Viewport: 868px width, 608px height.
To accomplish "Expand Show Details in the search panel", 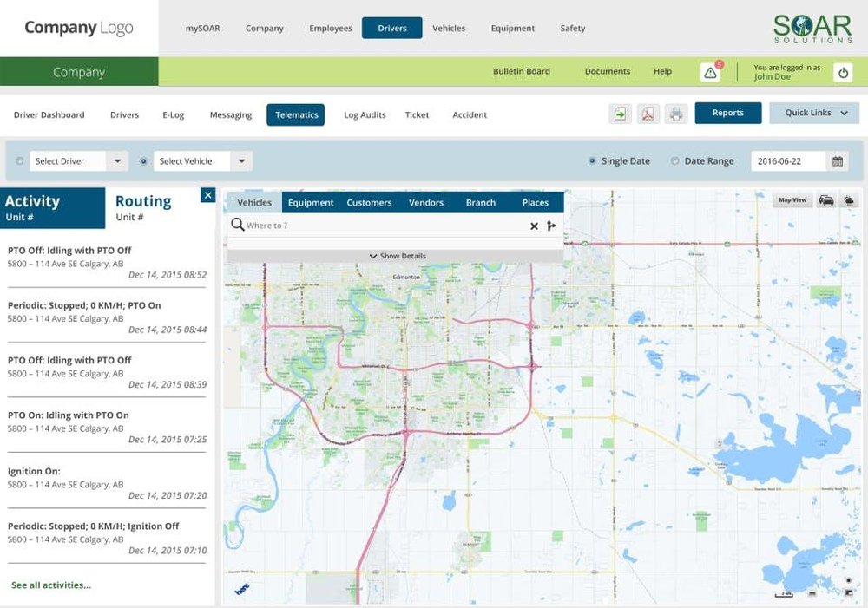I will [x=397, y=256].
